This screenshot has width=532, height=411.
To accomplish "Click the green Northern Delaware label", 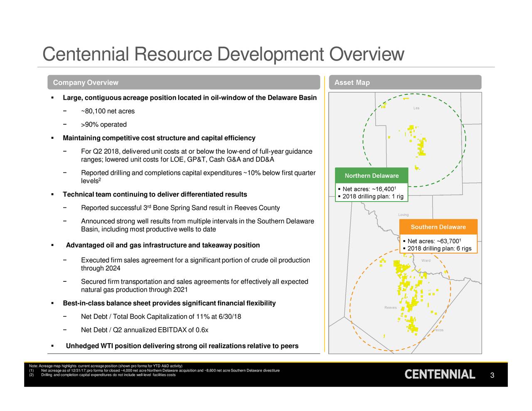I will click(x=372, y=175).
